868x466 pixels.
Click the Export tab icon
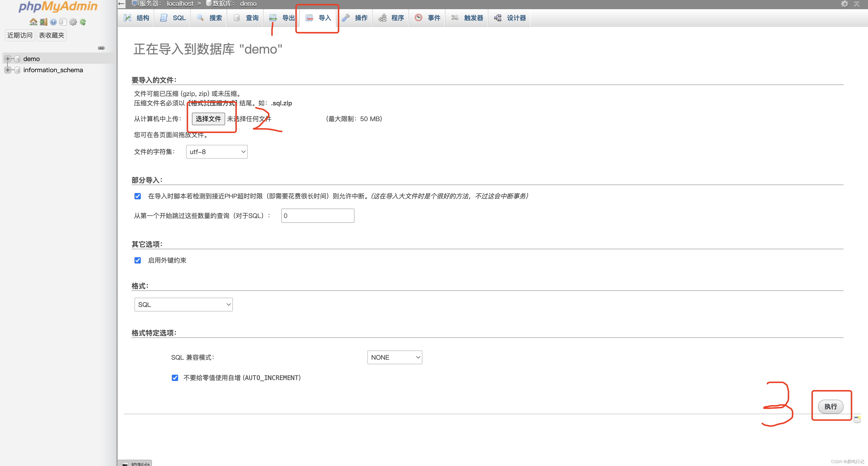(273, 18)
